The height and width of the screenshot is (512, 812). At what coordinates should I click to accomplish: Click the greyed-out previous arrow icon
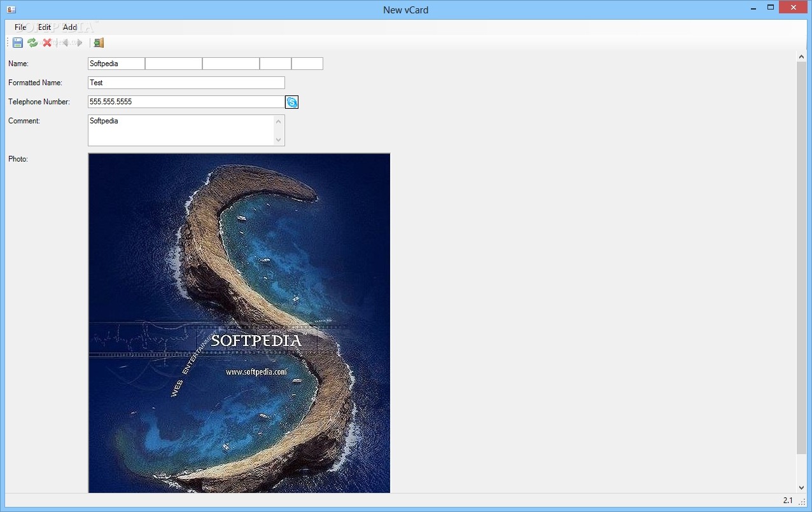pyautogui.click(x=64, y=43)
